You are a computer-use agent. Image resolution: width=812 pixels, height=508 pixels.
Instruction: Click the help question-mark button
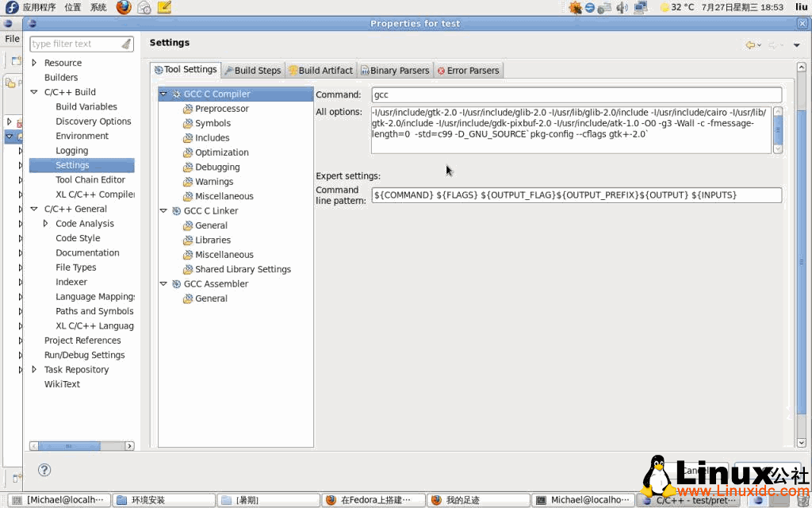[44, 469]
